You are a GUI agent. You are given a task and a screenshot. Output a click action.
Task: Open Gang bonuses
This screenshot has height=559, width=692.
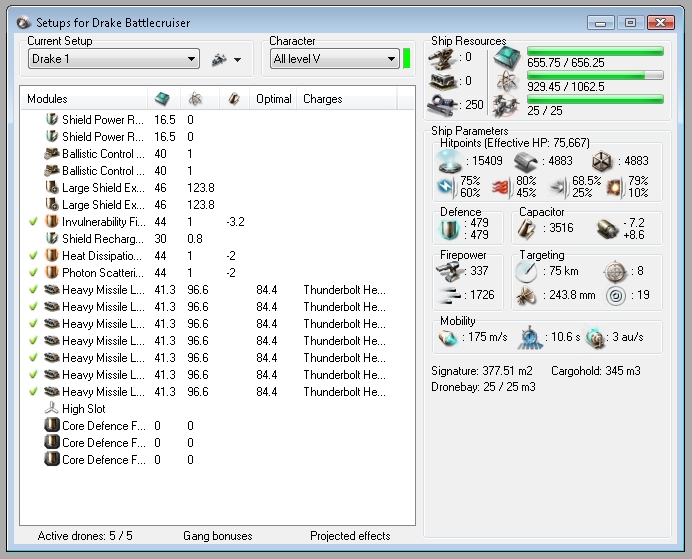pyautogui.click(x=218, y=536)
